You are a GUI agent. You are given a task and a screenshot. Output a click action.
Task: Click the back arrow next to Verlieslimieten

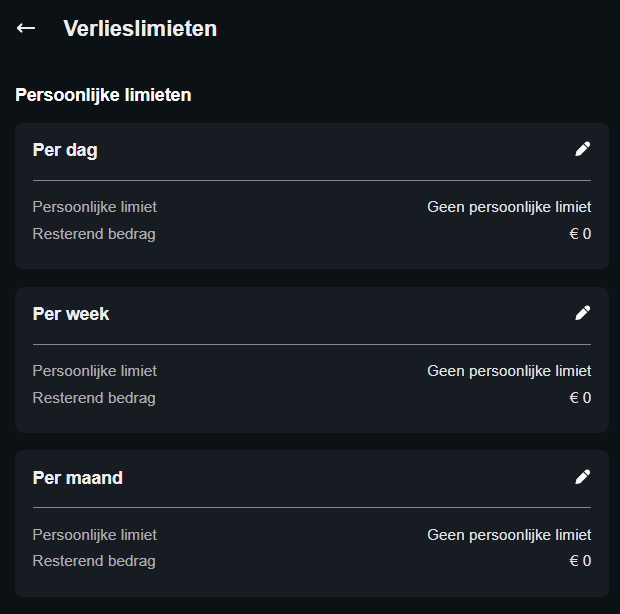[x=26, y=28]
